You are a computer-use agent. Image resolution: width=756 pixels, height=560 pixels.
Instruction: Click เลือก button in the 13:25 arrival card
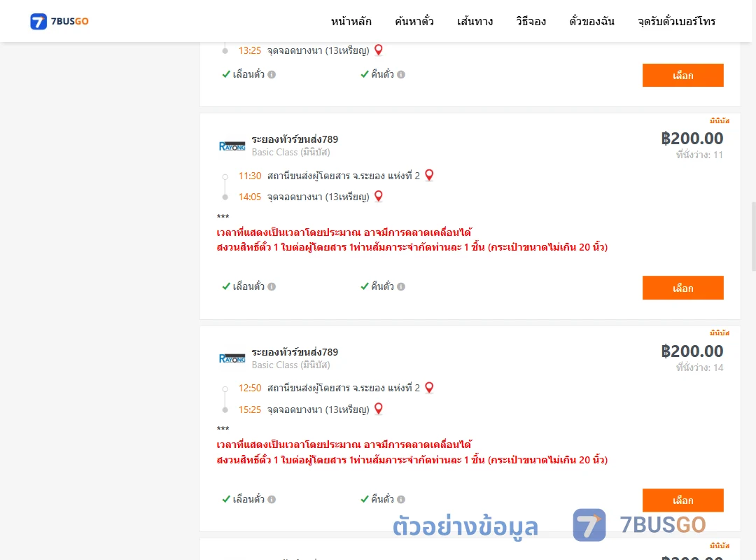coord(682,75)
